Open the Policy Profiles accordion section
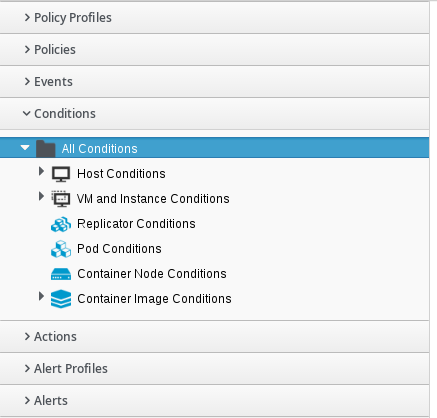The width and height of the screenshot is (437, 418). click(214, 18)
